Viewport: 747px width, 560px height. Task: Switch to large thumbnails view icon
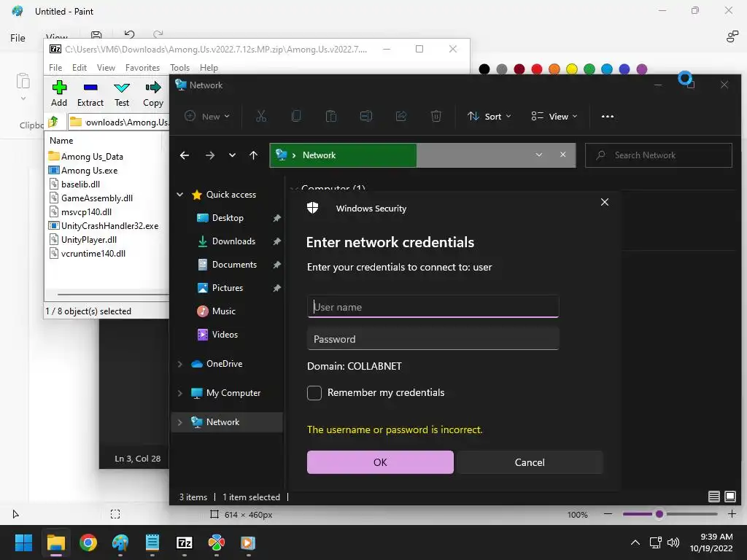[729, 497]
